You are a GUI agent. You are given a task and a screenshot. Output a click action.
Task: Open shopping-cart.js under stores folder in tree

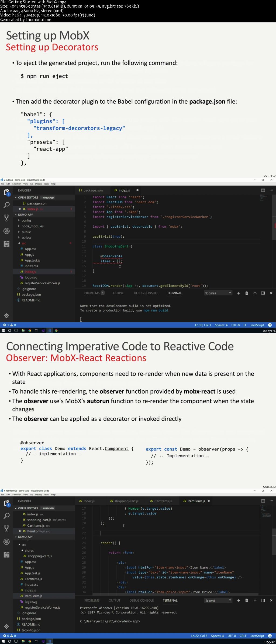click(x=40, y=556)
